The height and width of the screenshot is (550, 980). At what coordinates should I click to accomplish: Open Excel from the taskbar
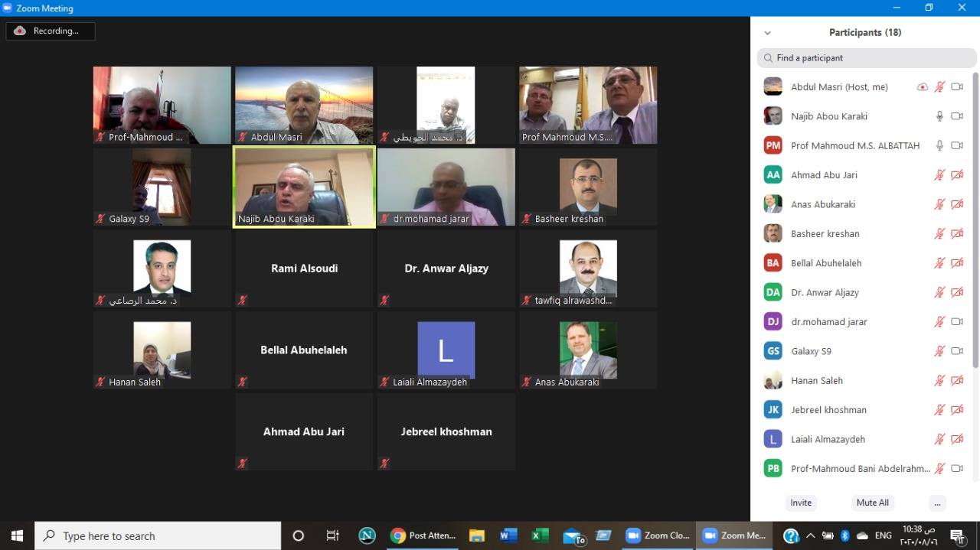tap(540, 535)
